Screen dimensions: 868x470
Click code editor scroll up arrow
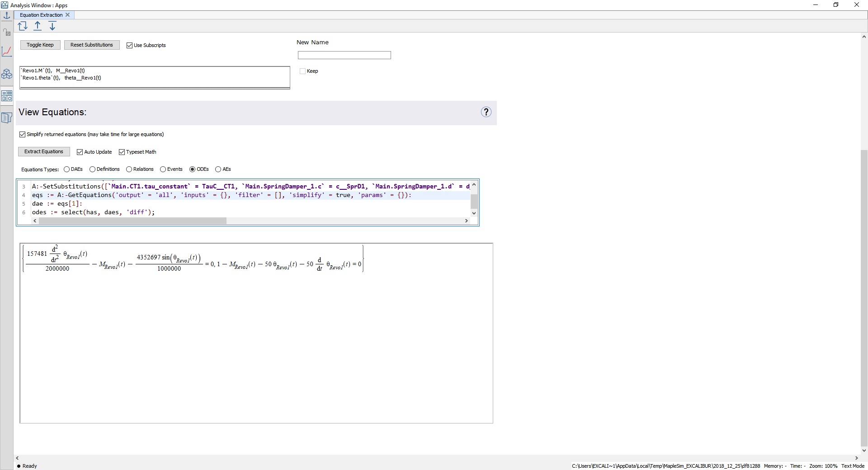click(x=474, y=185)
